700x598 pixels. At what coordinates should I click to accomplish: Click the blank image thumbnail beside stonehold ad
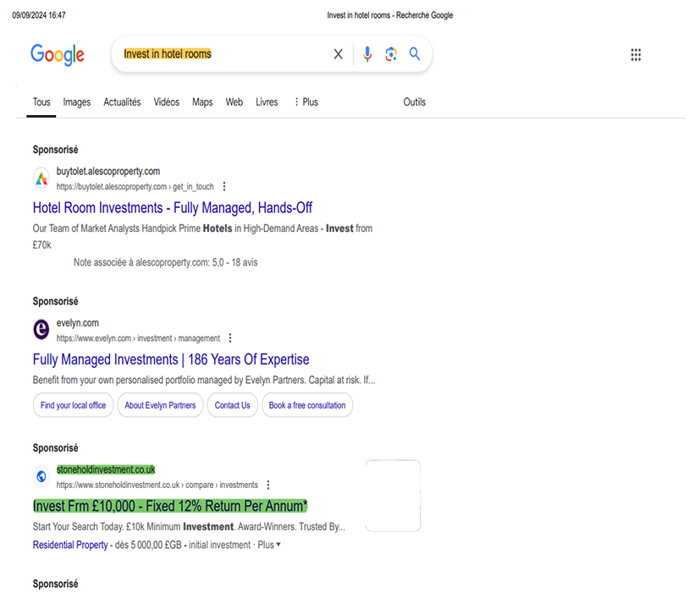[x=393, y=496]
